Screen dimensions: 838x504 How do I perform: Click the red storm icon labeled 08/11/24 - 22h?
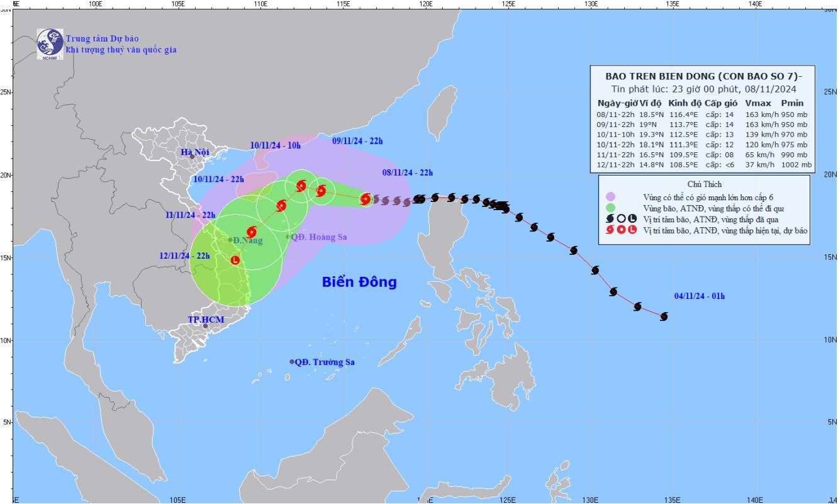(366, 199)
